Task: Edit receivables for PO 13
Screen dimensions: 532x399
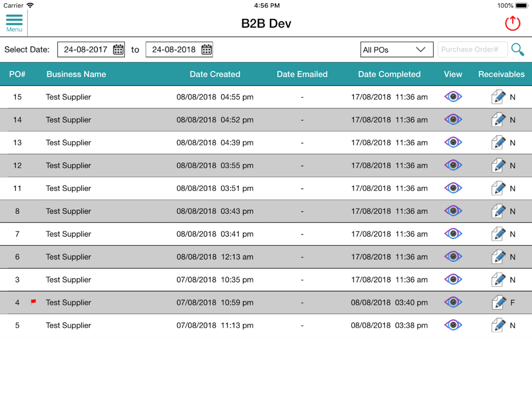Action: 498,143
